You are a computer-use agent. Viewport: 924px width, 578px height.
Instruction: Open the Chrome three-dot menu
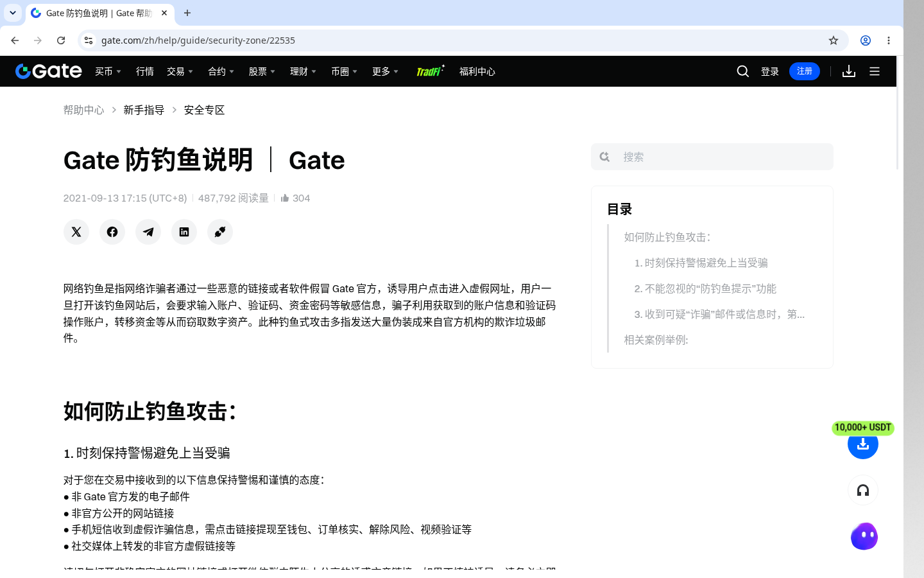[889, 40]
